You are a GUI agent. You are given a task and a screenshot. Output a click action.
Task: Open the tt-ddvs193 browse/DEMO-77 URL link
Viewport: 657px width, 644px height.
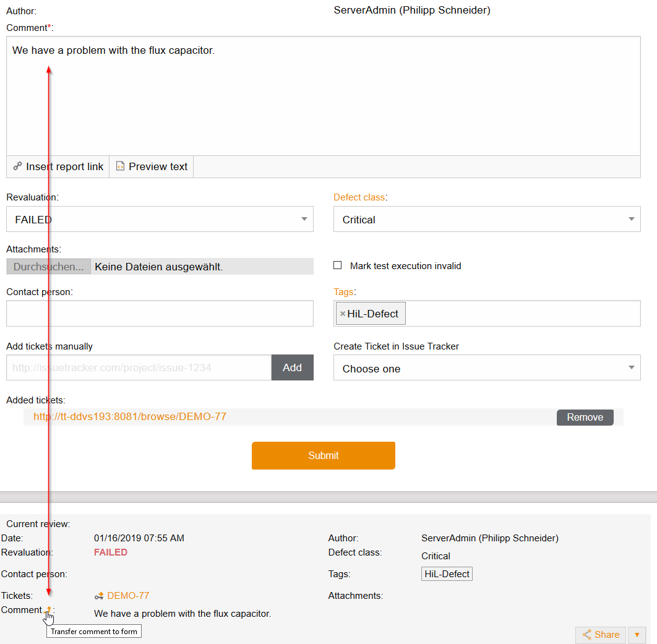130,417
